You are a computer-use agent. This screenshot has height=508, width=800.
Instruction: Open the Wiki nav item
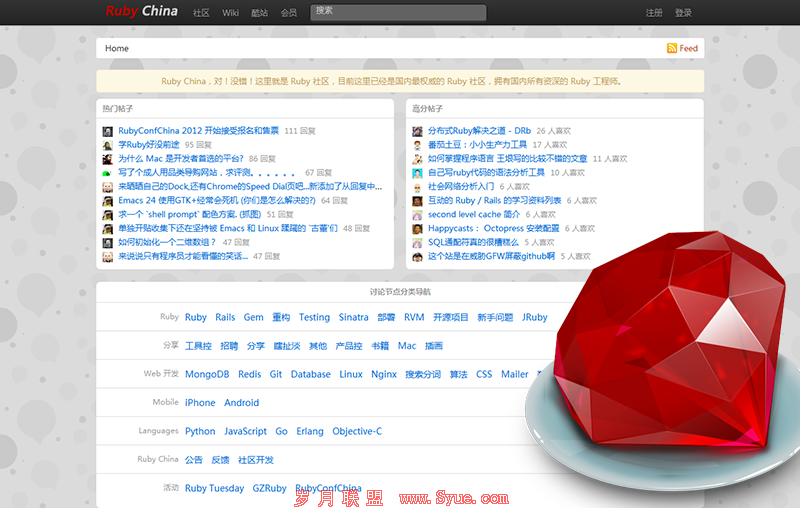coord(230,13)
